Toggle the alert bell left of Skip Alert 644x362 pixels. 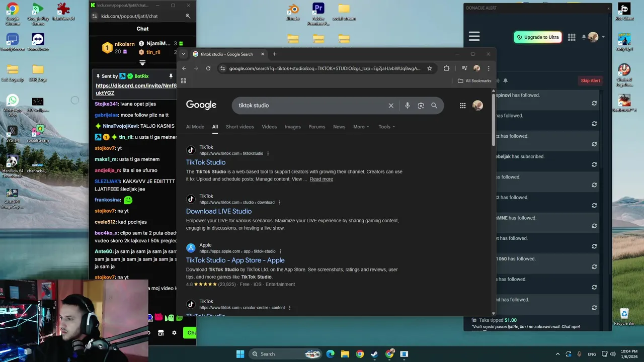pyautogui.click(x=506, y=80)
